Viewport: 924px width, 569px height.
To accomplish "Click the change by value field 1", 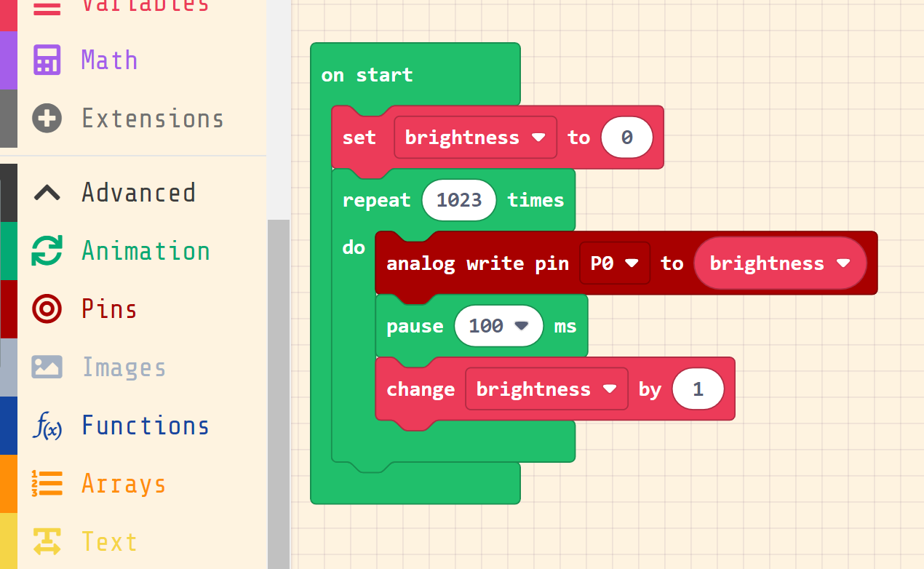I will (698, 389).
